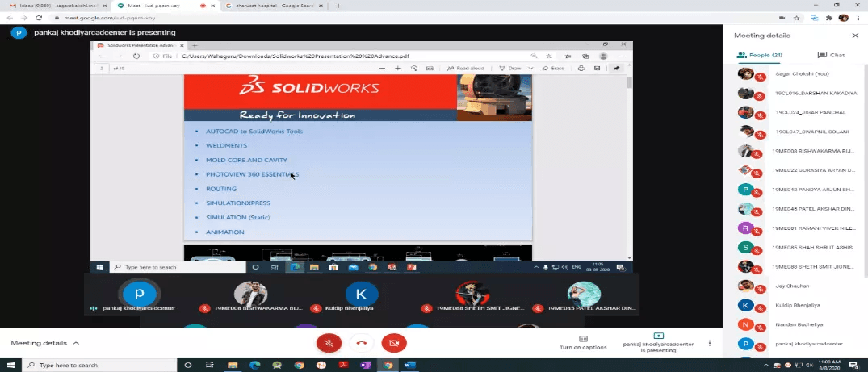868x372 pixels.
Task: Select Kuldip Bhenjaliya row in People list
Action: coord(795,305)
